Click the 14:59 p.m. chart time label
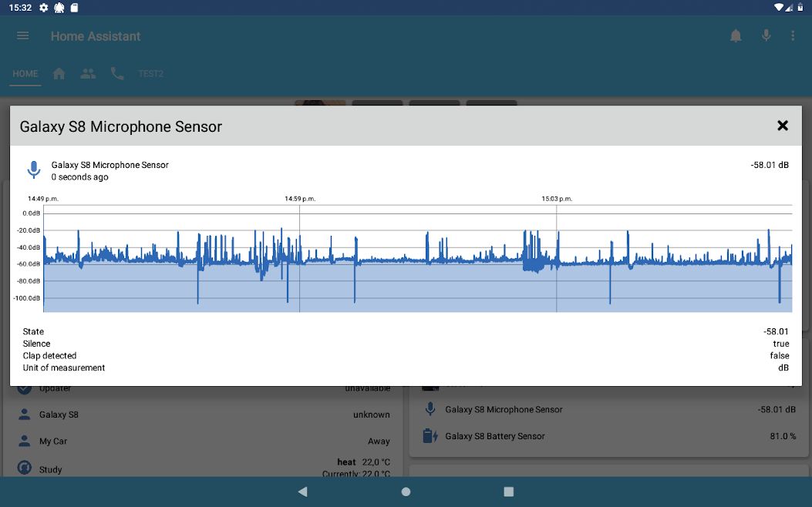Screen dimensions: 812x507 point(300,199)
